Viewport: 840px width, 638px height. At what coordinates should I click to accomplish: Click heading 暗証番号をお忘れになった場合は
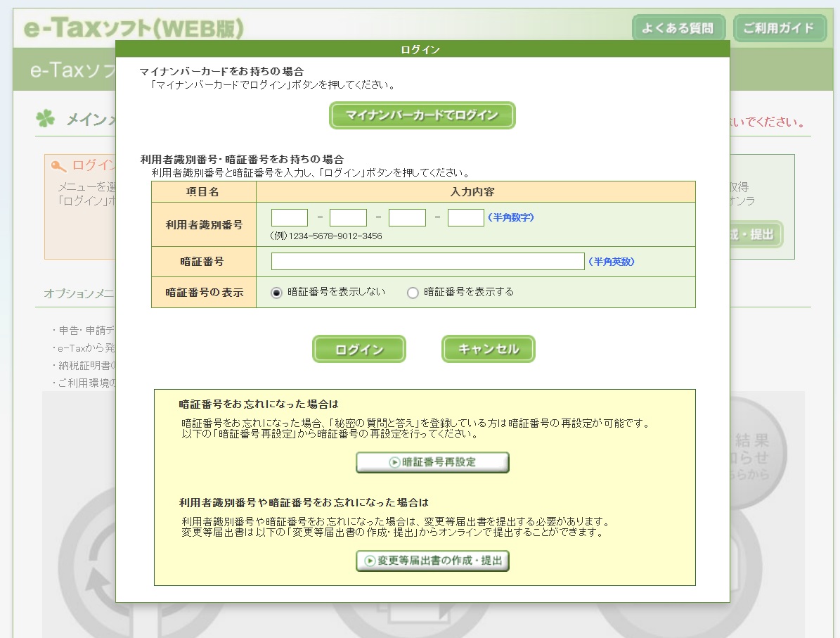pos(259,404)
